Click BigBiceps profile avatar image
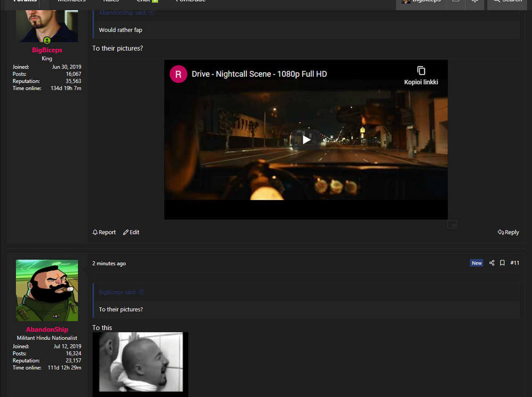532x397 pixels. [47, 26]
